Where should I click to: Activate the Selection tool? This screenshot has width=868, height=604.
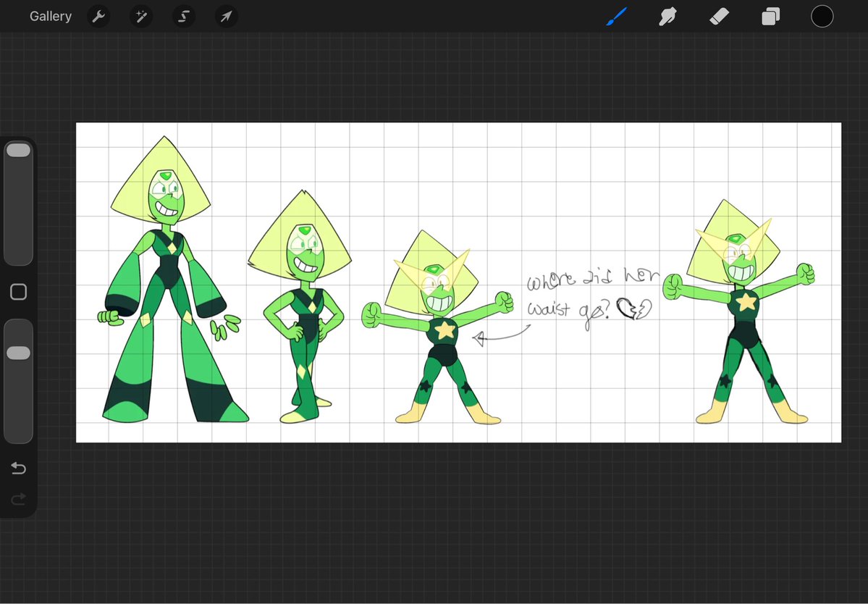pyautogui.click(x=184, y=17)
